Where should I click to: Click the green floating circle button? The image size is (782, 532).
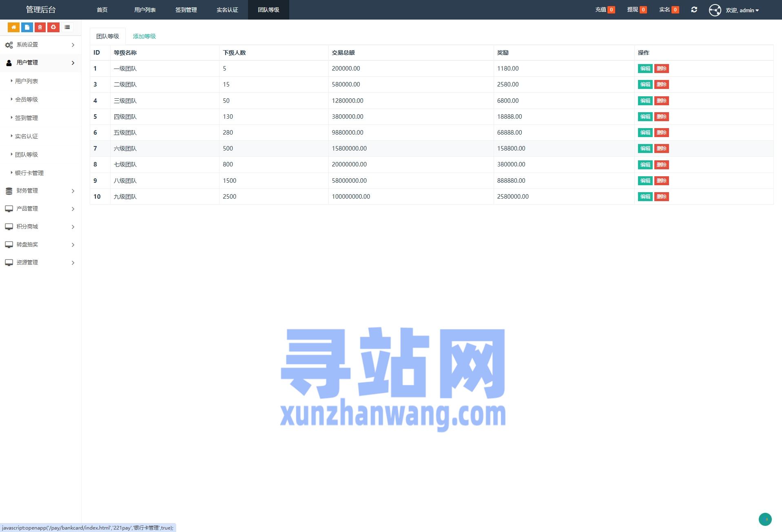[x=765, y=519]
